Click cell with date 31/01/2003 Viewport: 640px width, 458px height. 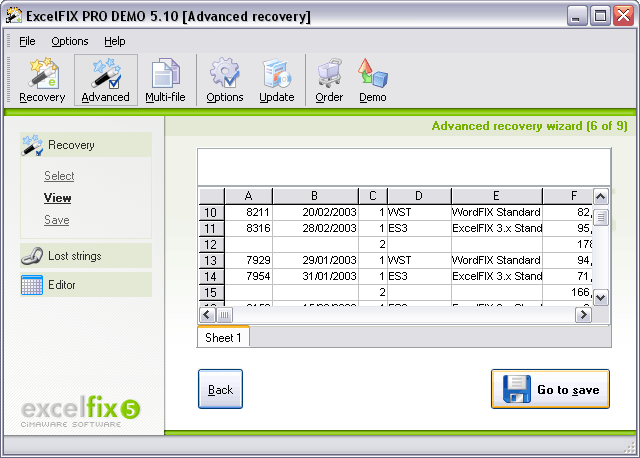click(x=315, y=276)
